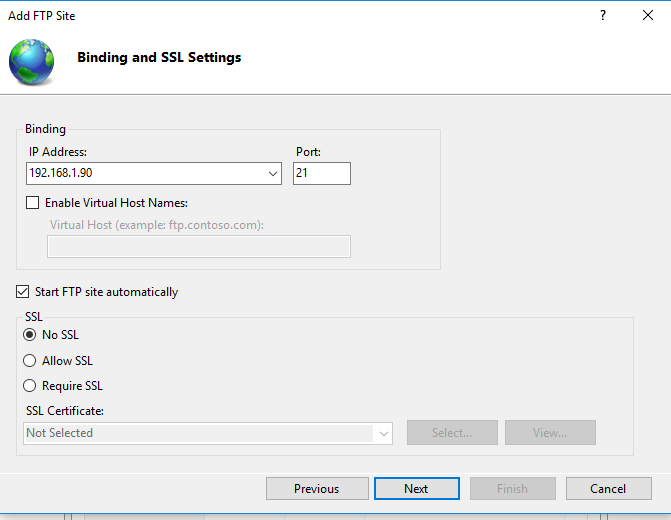Image resolution: width=671 pixels, height=520 pixels.
Task: Close the Add FTP Site dialog
Action: [x=647, y=15]
